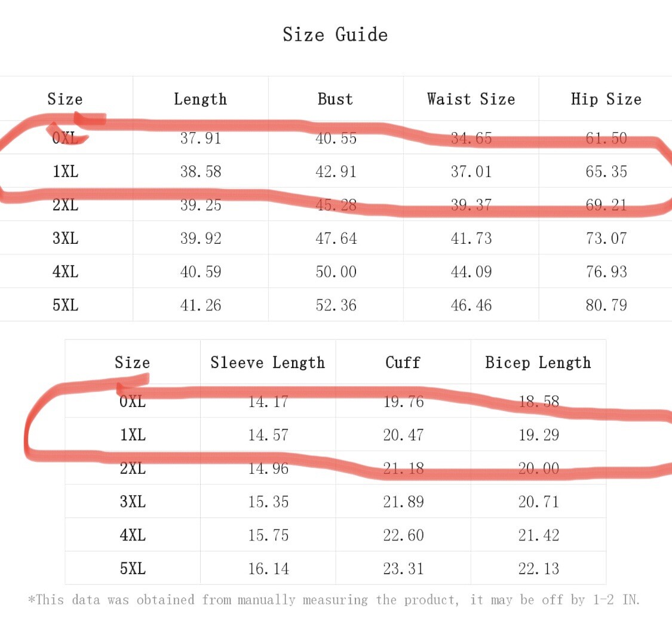Click the Cuff column header
Image resolution: width=672 pixels, height=628 pixels.
coord(403,362)
